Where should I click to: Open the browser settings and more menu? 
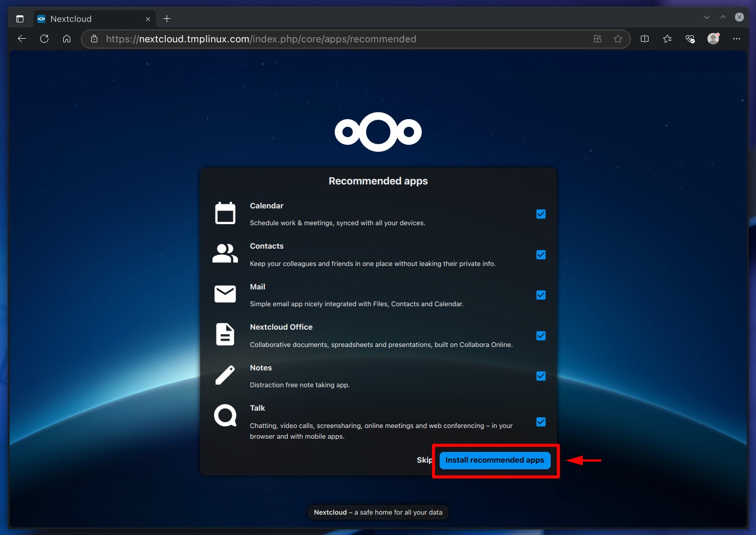tap(737, 39)
